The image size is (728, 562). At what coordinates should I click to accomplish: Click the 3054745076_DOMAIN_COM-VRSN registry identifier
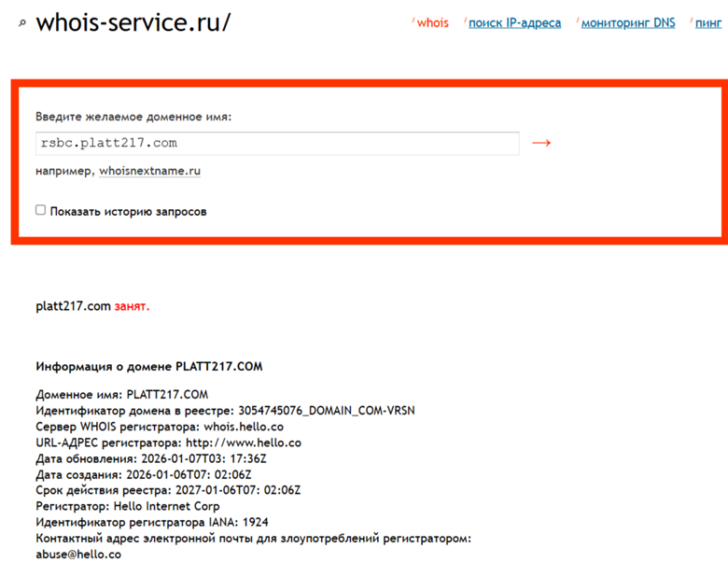328,411
